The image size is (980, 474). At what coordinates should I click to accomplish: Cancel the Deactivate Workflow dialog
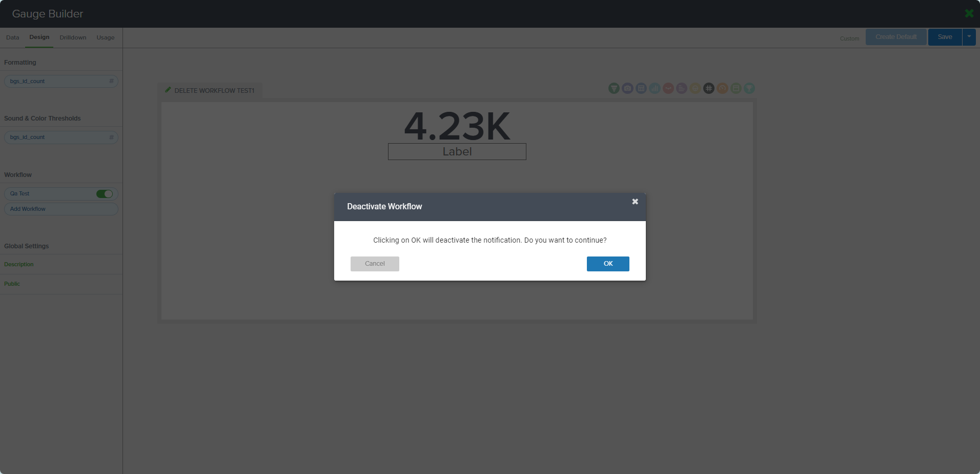[375, 264]
